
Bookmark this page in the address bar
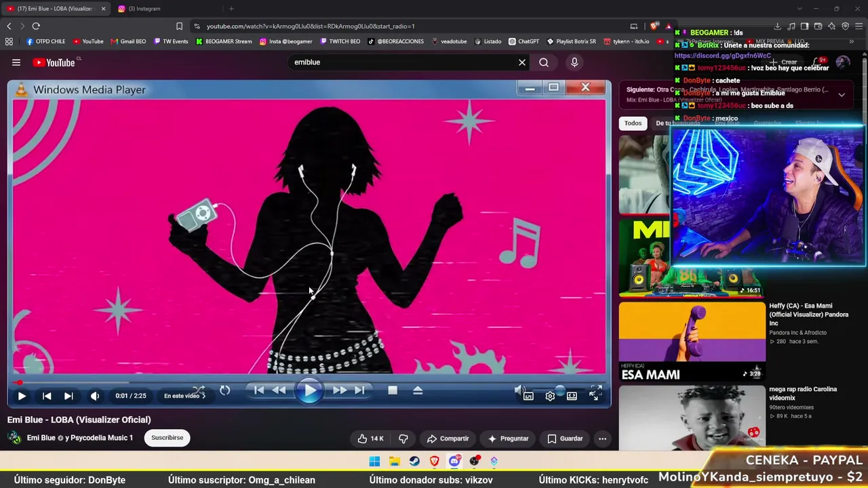click(179, 26)
